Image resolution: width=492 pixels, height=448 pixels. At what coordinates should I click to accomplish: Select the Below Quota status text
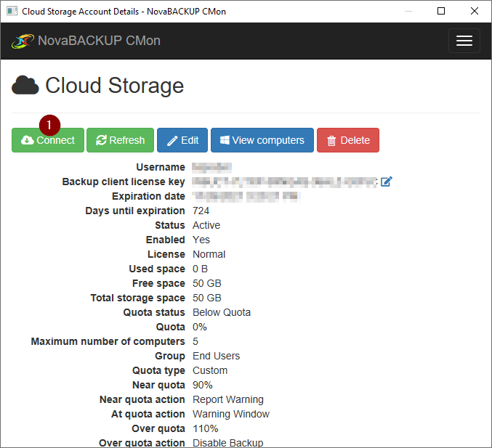222,312
